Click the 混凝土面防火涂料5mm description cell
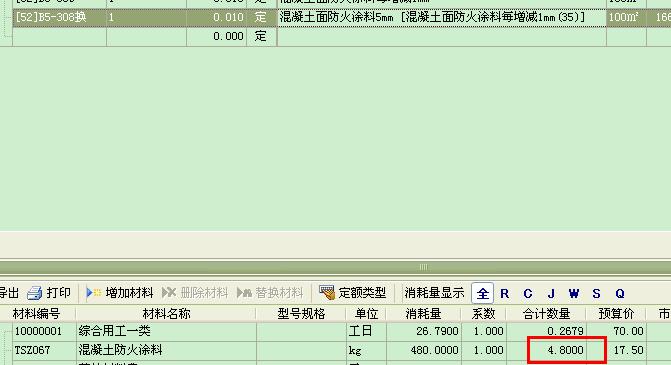 coord(442,18)
